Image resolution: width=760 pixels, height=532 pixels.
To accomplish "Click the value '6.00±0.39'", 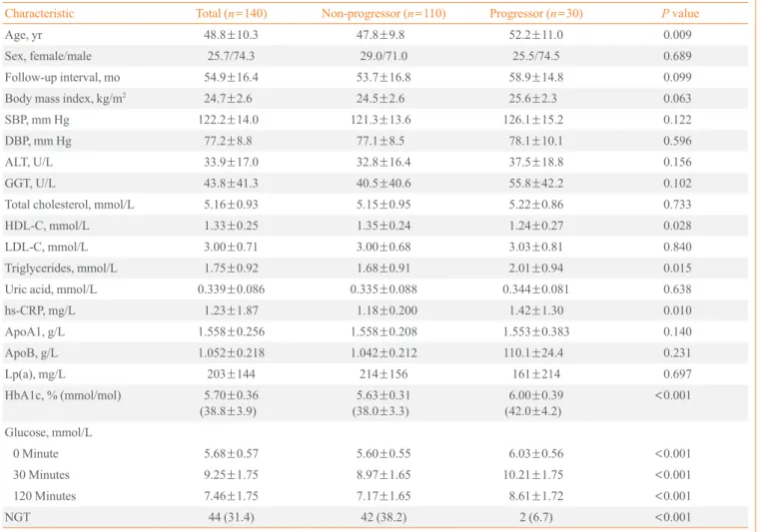I will [536, 395].
